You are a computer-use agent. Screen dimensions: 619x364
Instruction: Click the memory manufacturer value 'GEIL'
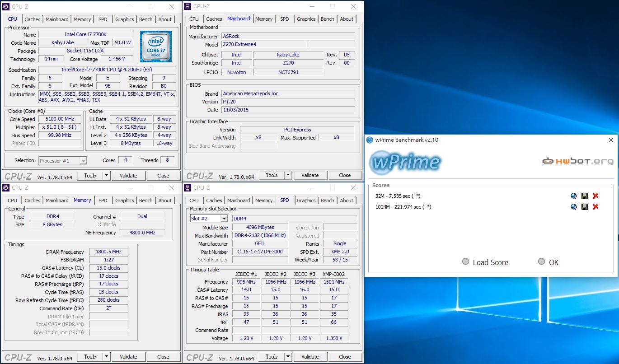(260, 244)
